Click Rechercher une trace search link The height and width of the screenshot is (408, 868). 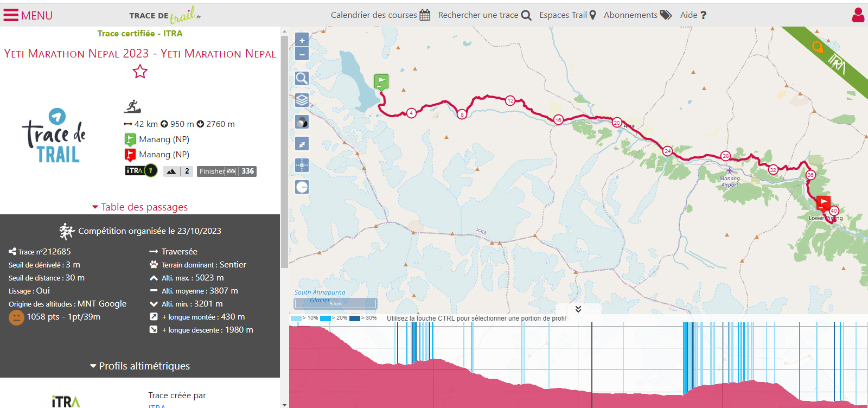[x=484, y=15]
